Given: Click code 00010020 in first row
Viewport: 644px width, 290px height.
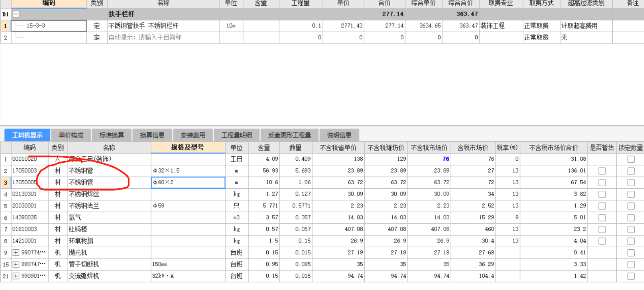Looking at the screenshot, I should pos(24,159).
